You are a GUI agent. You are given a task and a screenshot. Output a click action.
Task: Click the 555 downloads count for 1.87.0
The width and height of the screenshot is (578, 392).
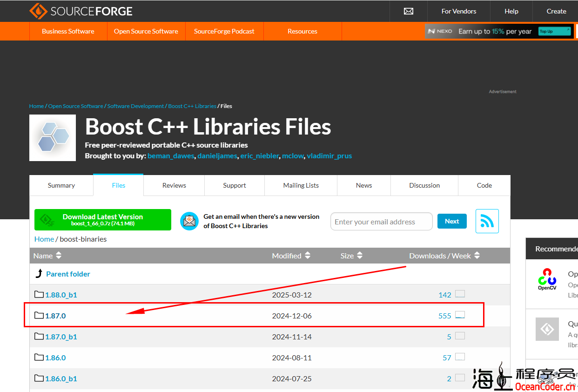[x=445, y=316]
